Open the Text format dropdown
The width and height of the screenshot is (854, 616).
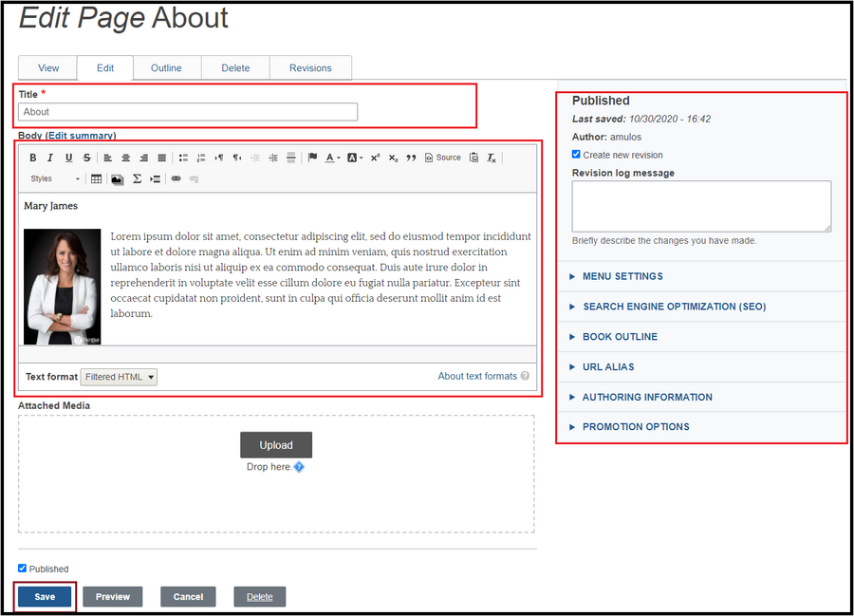[x=119, y=377]
